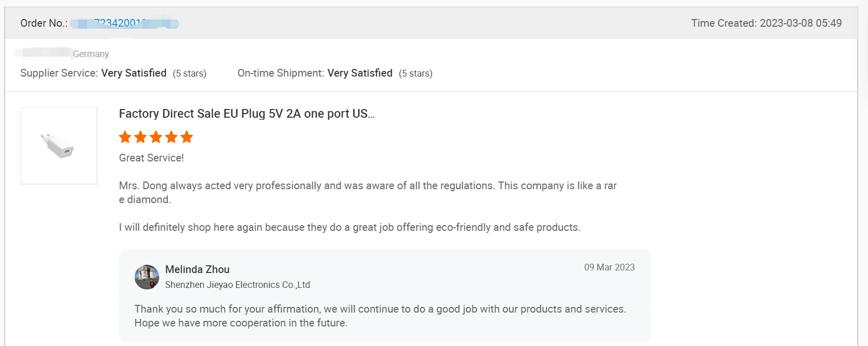Click the Melinda Zhou name

(197, 269)
